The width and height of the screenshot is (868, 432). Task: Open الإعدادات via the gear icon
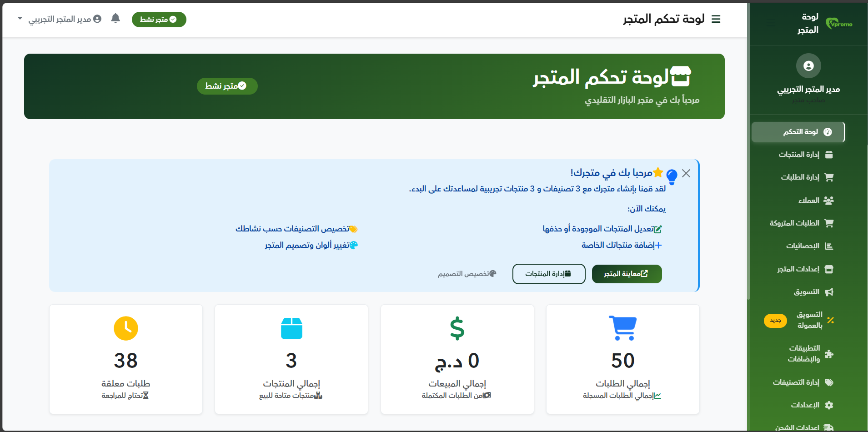click(829, 405)
